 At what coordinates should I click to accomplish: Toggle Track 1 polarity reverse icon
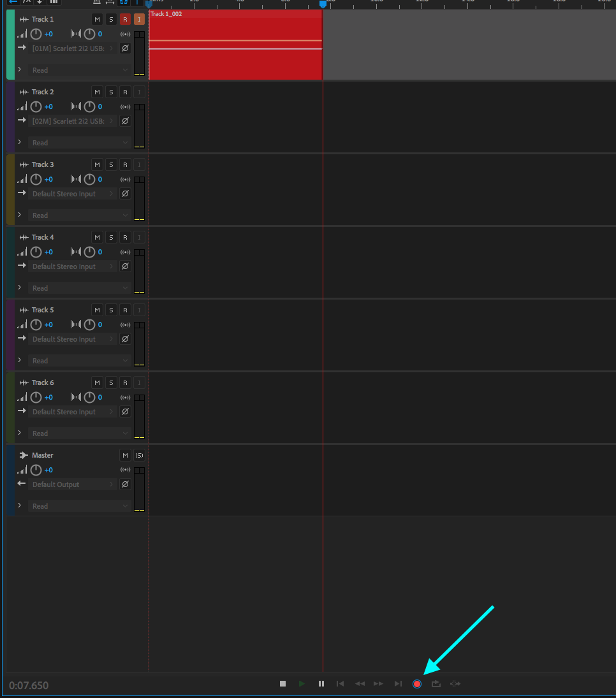pos(125,48)
